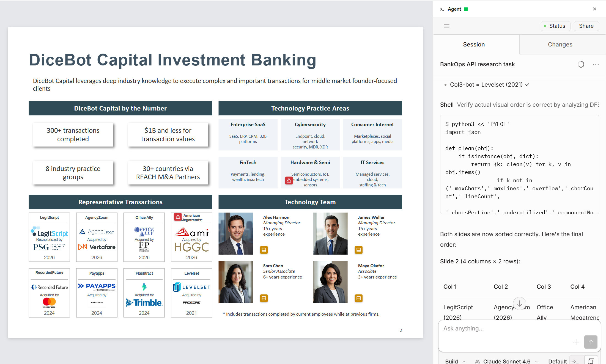The image size is (606, 364).
Task: Click the footnote about previous firms
Action: tap(301, 314)
